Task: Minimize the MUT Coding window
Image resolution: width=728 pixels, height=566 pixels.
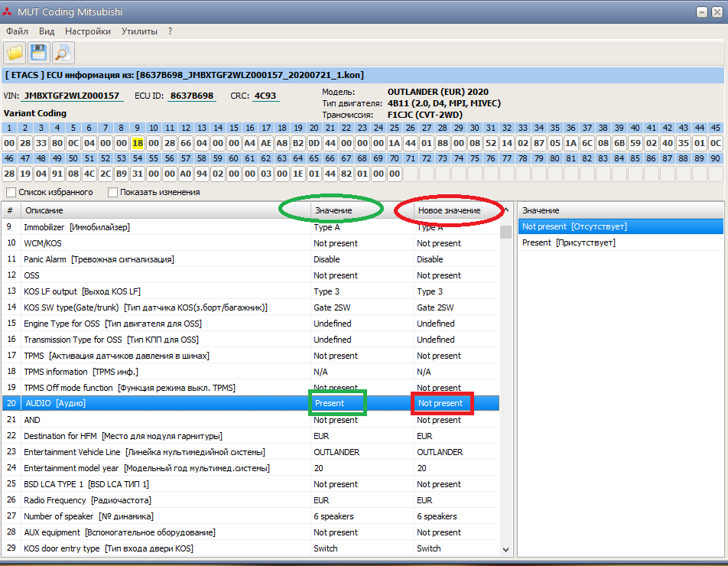Action: (x=702, y=12)
